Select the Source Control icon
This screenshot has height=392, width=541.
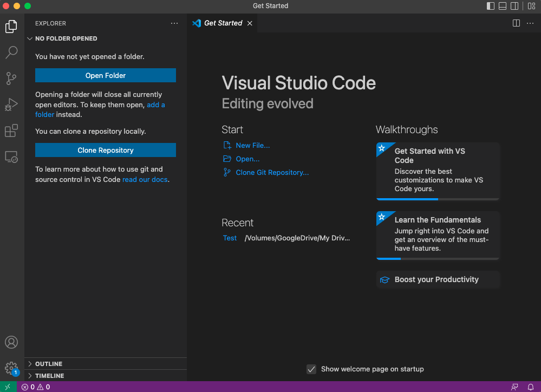click(x=11, y=79)
